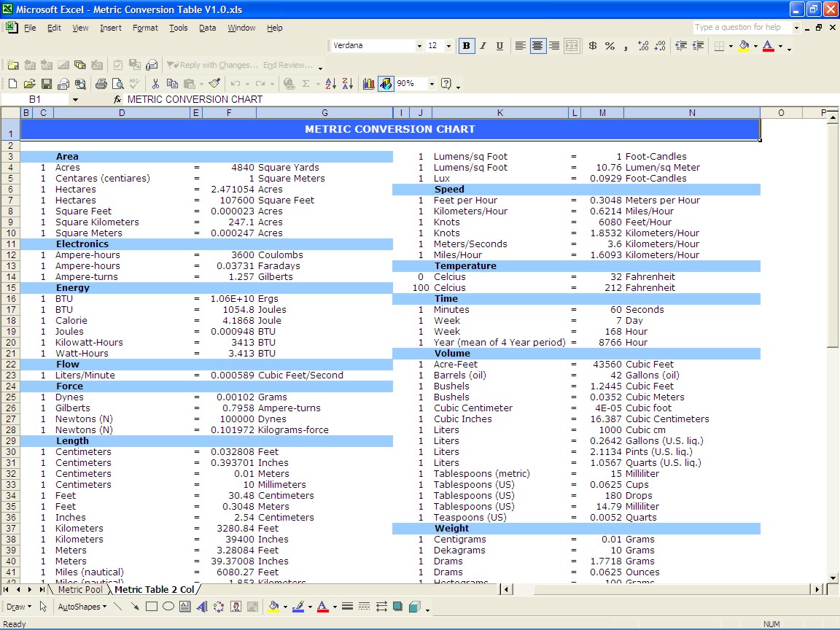Click Merge and Center icon
Screen dimensions: 840x630
(572, 46)
